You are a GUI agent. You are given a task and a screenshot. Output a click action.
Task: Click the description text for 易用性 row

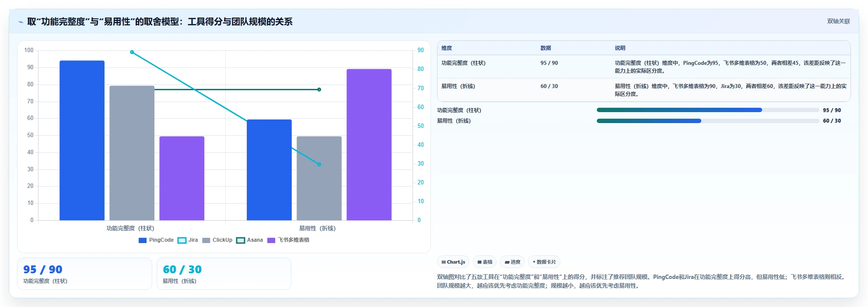pos(730,90)
